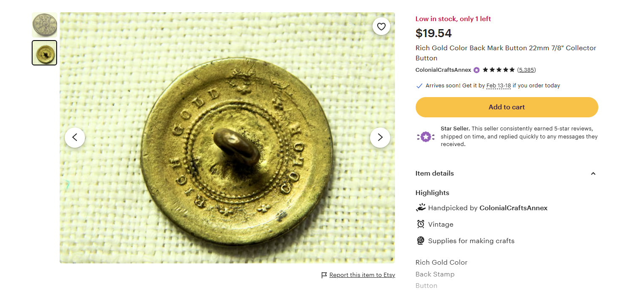Click the Vintage clock icon
The height and width of the screenshot is (290, 644).
420,224
